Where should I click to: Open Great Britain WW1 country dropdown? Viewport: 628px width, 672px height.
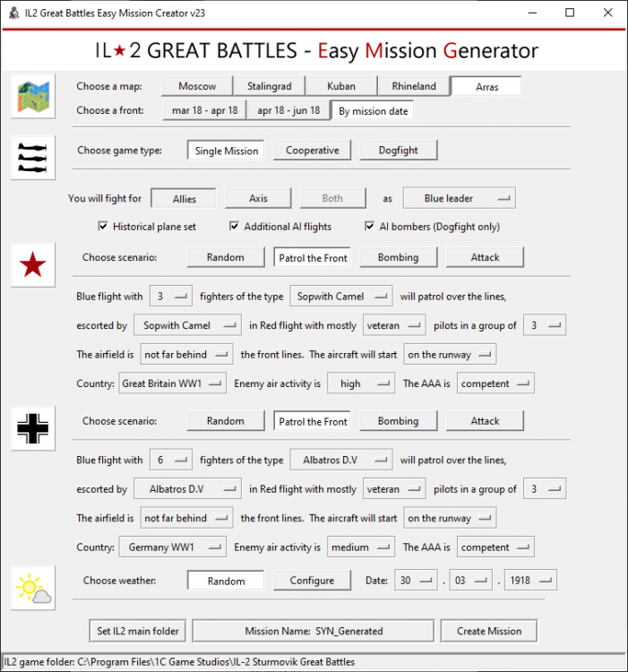pos(173,383)
